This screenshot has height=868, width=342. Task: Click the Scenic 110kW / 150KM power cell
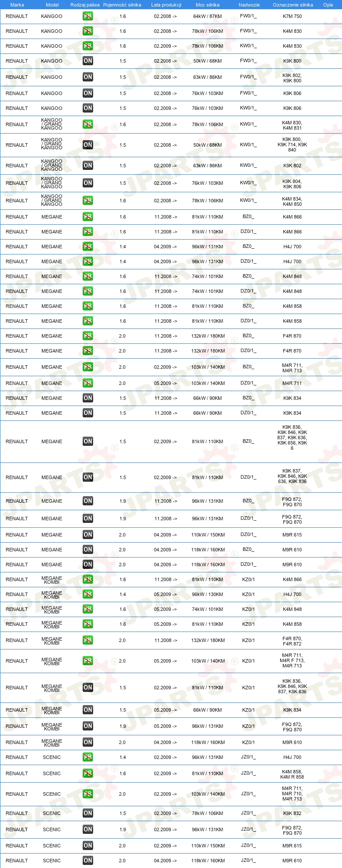tap(208, 846)
